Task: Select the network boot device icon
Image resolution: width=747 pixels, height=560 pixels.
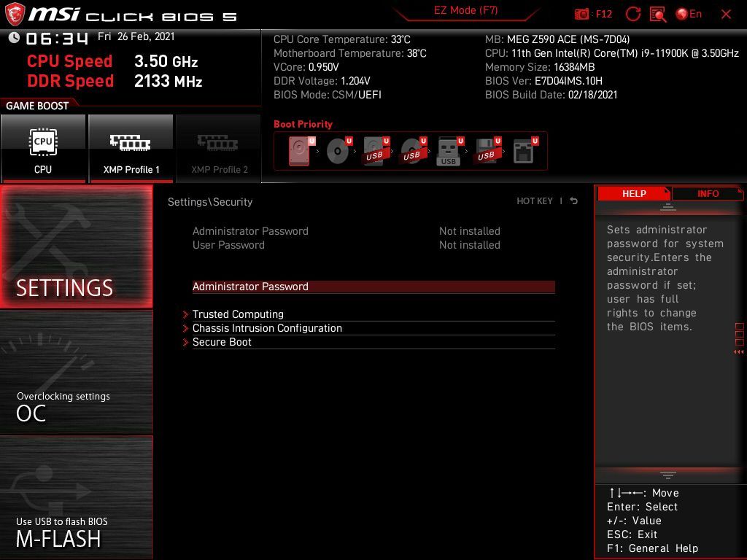Action: pyautogui.click(x=525, y=151)
